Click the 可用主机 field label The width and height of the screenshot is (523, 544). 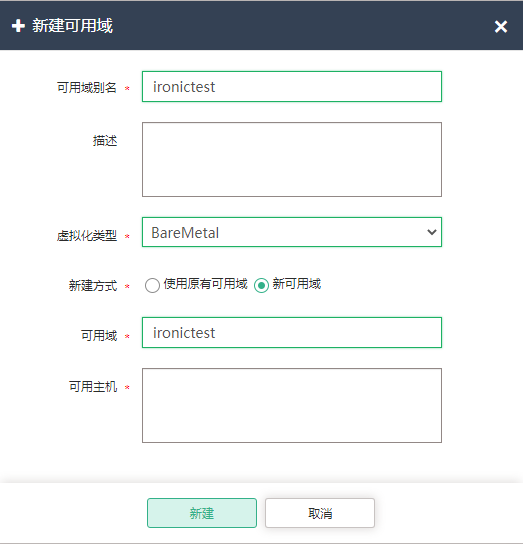coord(93,386)
